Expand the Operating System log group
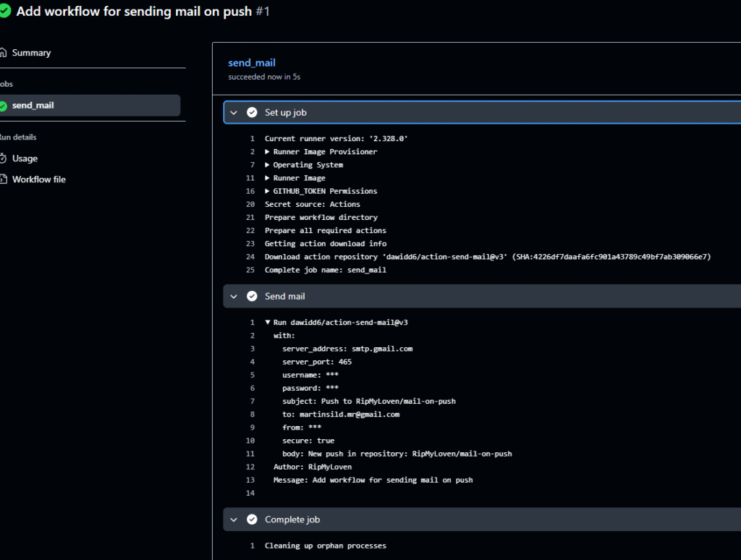741x560 pixels. point(267,165)
